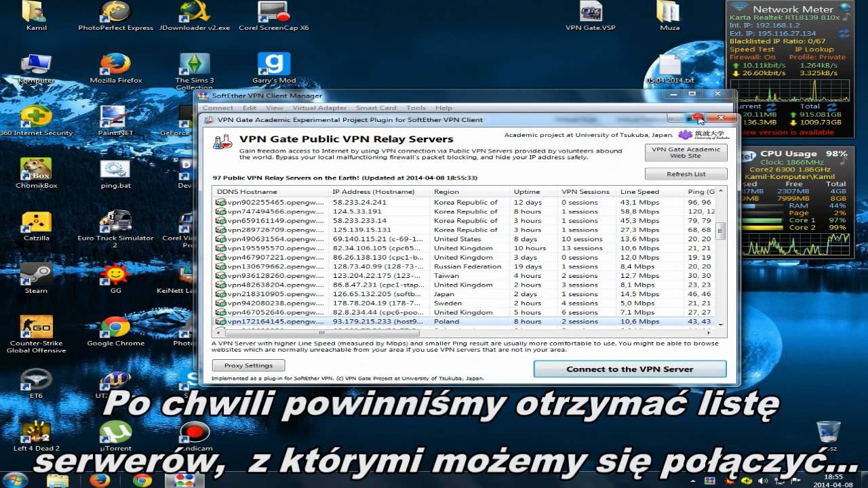Select the Russian Federation server row
This screenshot has width=868, height=488.
465,266
